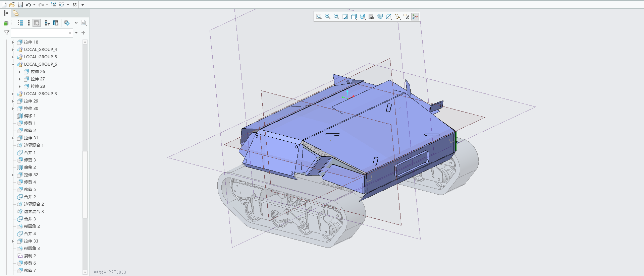Open tree column settings
The image size is (644, 276).
(x=56, y=23)
